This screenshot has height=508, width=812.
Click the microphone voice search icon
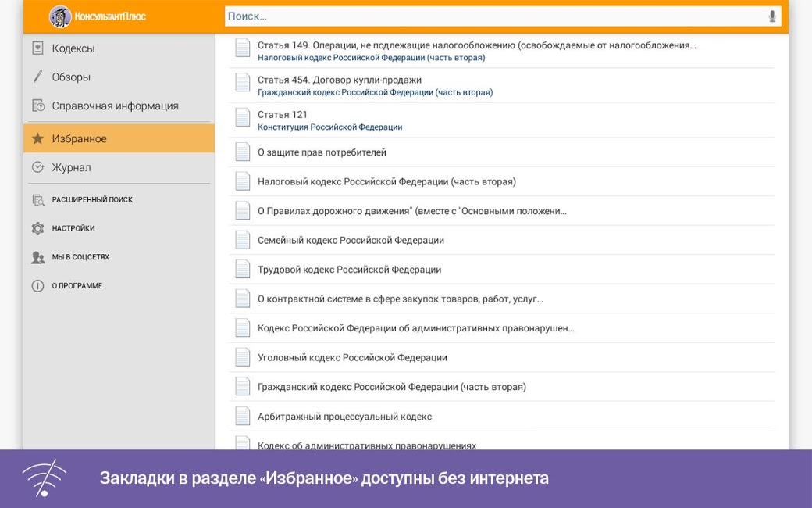(x=772, y=16)
